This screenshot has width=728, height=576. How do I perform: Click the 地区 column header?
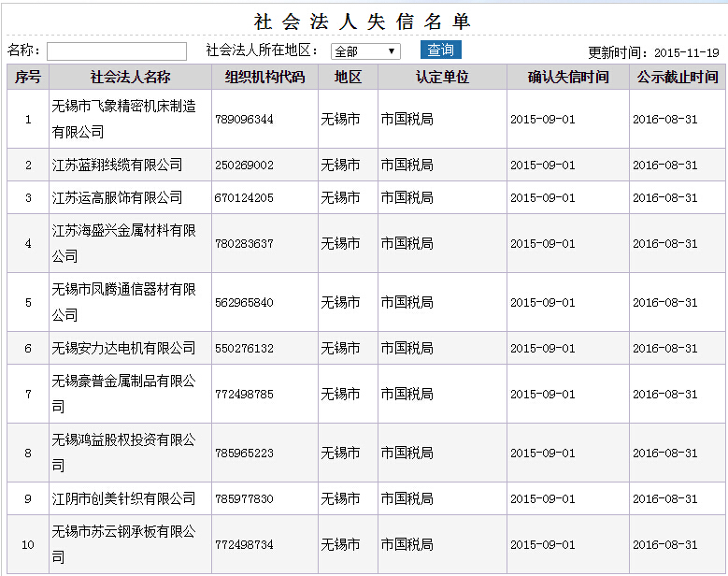348,77
